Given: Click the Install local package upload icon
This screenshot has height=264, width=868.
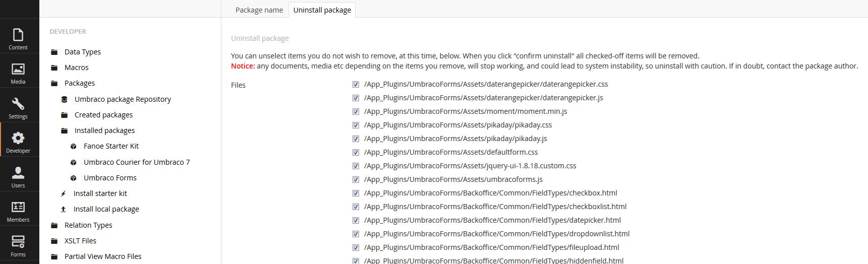Looking at the screenshot, I should 64,209.
